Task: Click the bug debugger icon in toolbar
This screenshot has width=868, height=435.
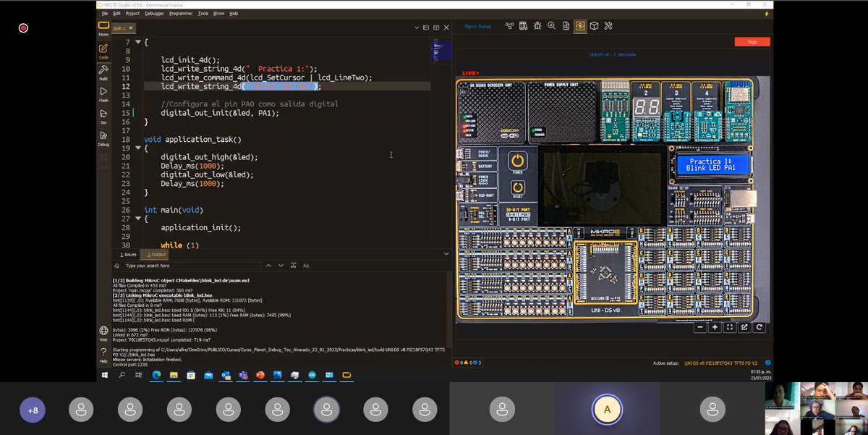Action: 537,26
